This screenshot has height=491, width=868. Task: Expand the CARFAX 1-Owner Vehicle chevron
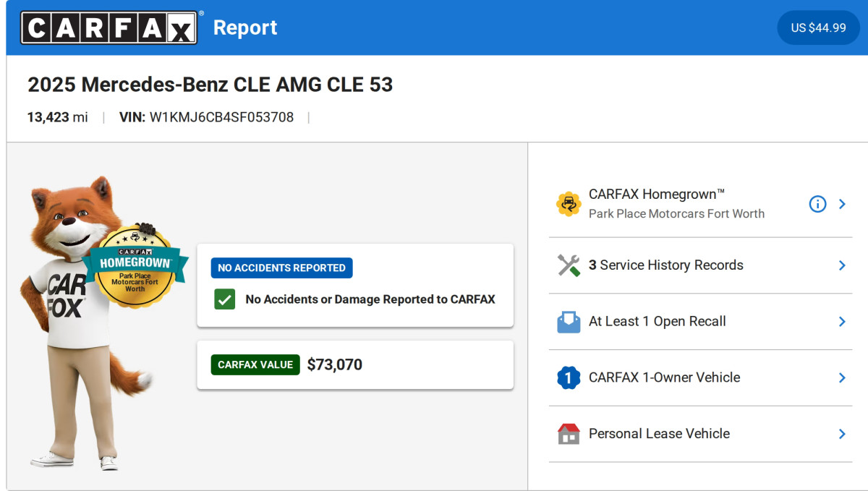(x=842, y=377)
